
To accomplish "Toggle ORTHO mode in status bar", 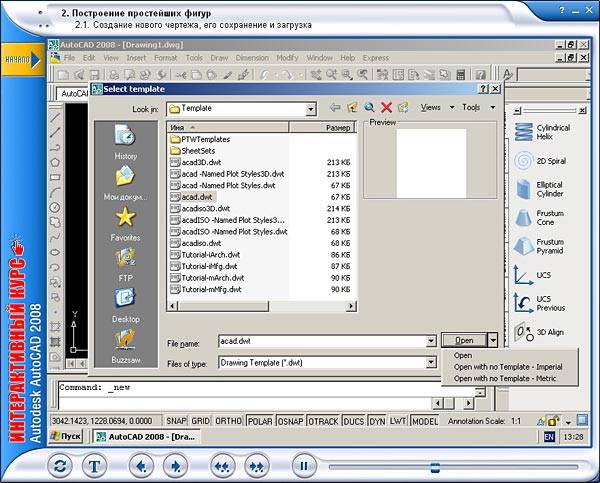I will tap(228, 421).
